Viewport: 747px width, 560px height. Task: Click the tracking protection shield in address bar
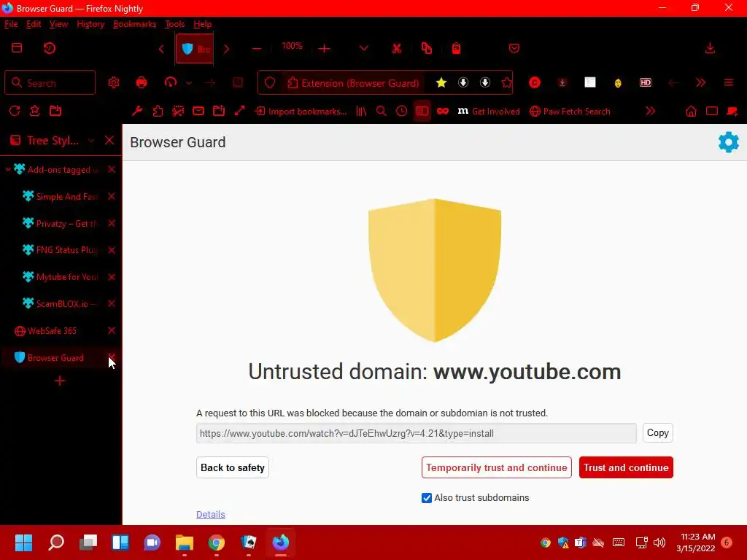pos(270,83)
